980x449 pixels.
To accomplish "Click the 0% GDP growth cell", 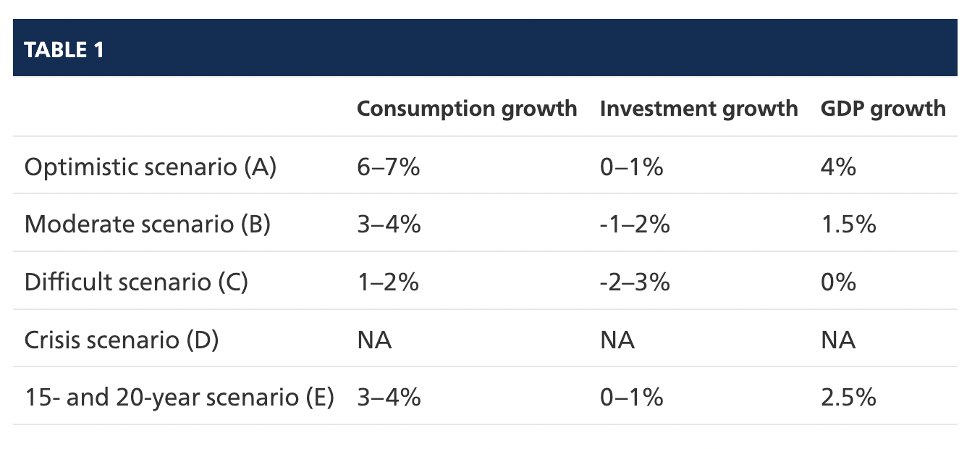I will point(838,282).
